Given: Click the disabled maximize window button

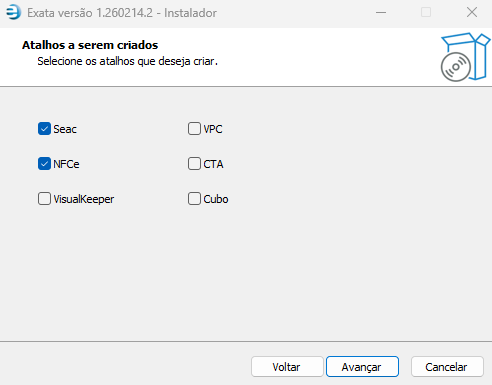Looking at the screenshot, I should click(426, 13).
